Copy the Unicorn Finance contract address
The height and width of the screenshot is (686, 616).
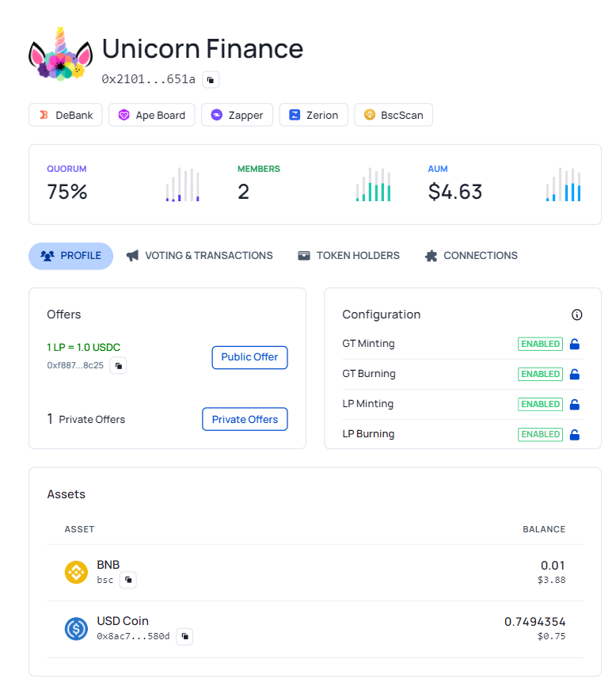coord(211,79)
